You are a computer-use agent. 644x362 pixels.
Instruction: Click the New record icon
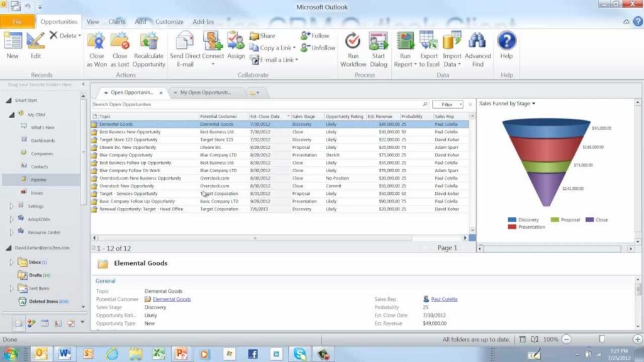click(x=13, y=41)
